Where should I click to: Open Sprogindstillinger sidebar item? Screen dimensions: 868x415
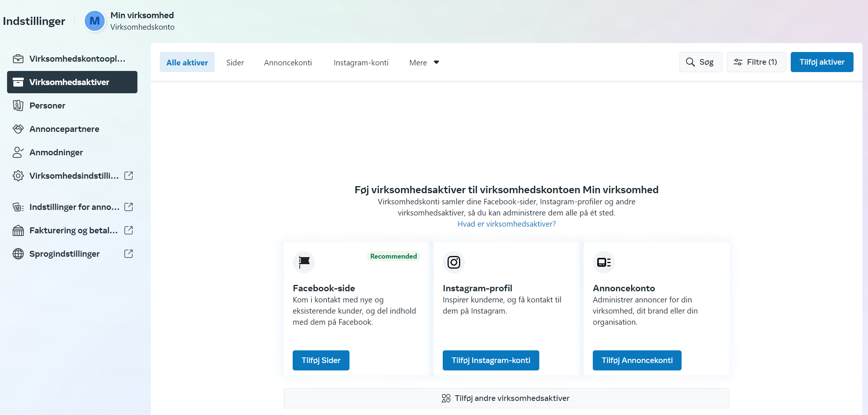[72, 254]
